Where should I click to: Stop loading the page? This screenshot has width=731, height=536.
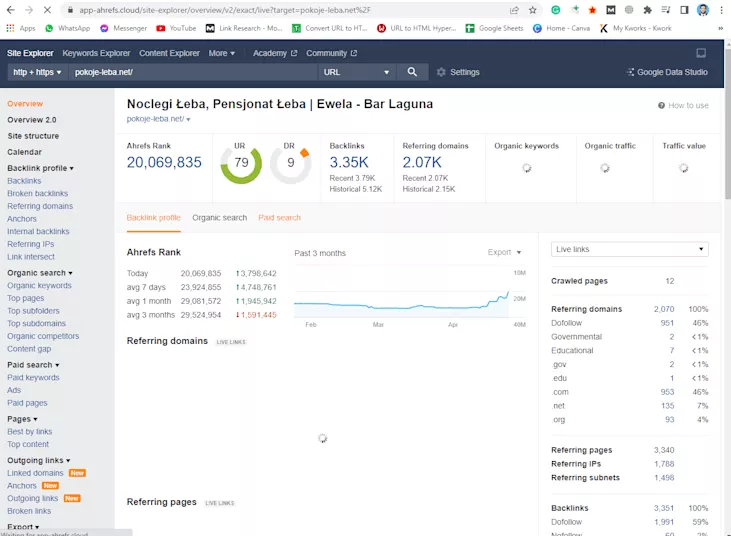click(x=47, y=10)
